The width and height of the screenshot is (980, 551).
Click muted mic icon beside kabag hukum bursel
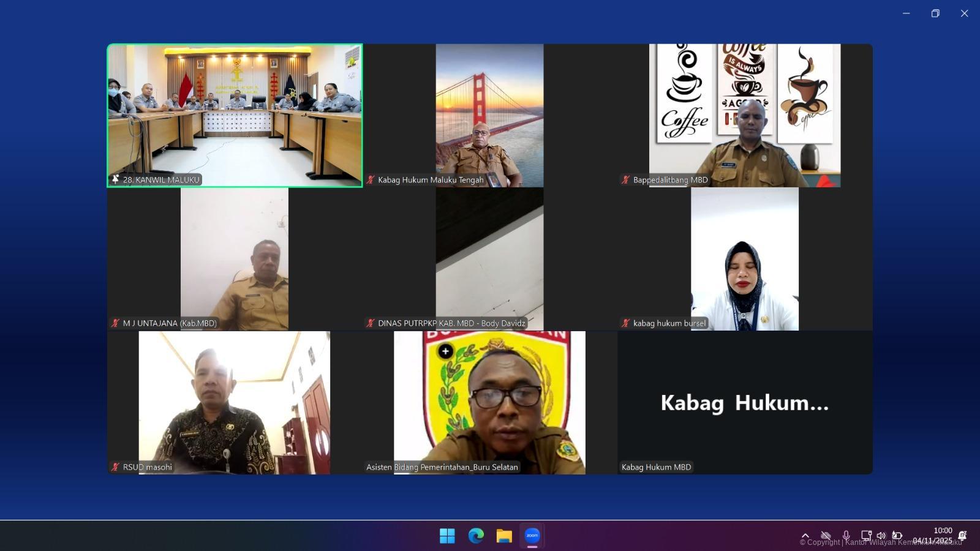coord(625,323)
